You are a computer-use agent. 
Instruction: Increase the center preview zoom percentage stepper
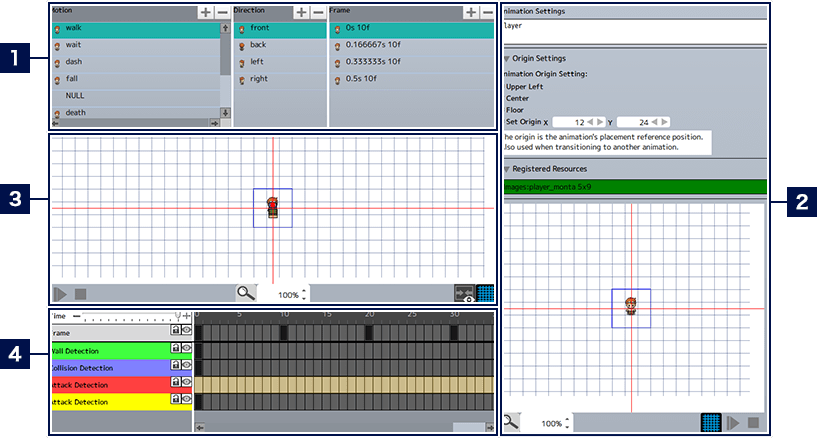pyautogui.click(x=304, y=291)
